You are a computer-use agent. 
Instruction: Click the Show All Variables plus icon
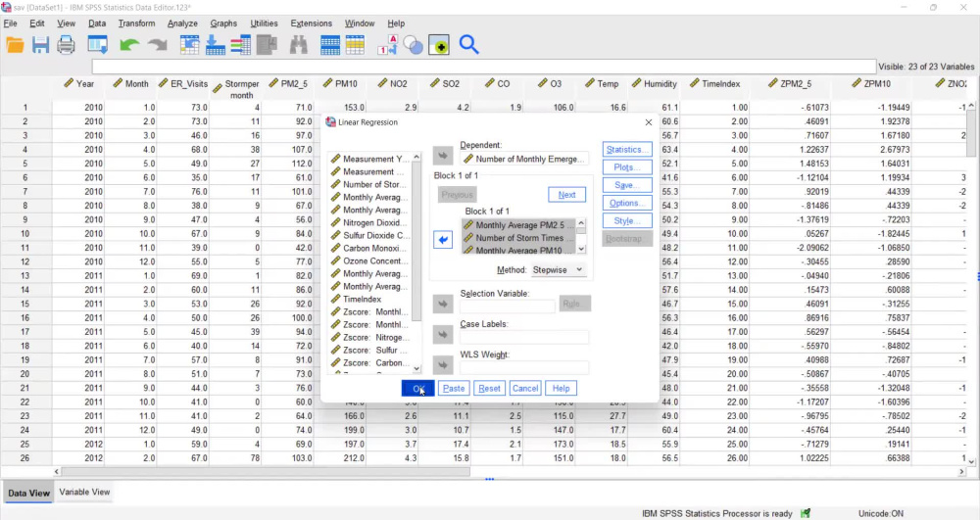click(x=439, y=45)
